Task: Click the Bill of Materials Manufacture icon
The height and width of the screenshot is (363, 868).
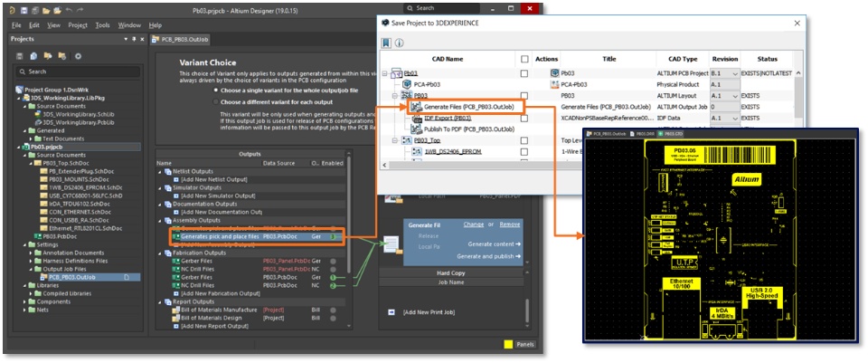Action: [x=176, y=310]
